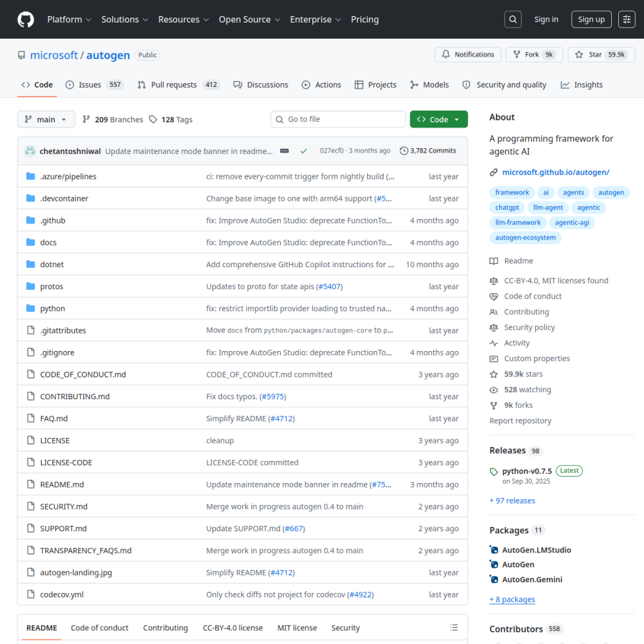The image size is (644, 644).
Task: Open the .gitattributes file
Action: (63, 330)
